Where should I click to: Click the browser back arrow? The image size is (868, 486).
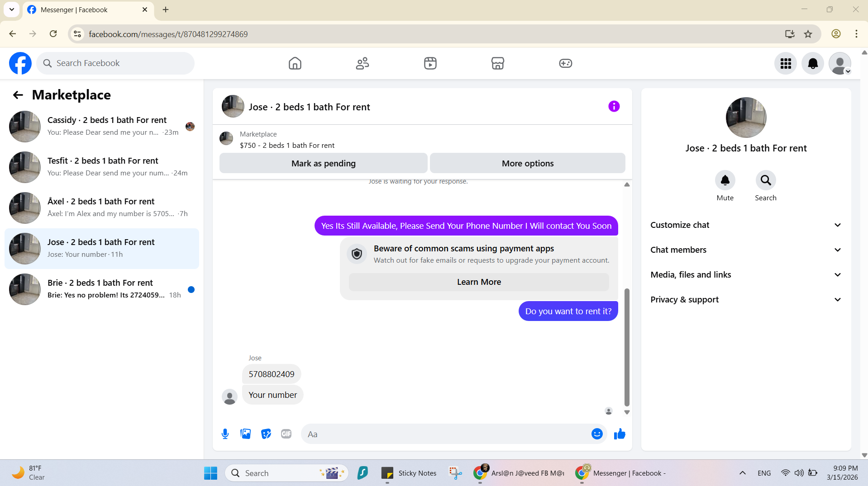[x=13, y=34]
